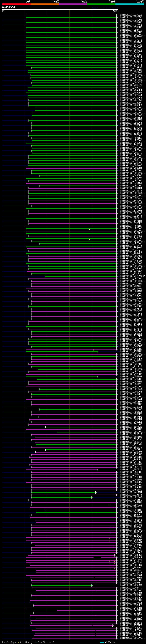Select hit UniRef100_Q4SBG6
Screen dimensions: 146x644
click(x=131, y=306)
